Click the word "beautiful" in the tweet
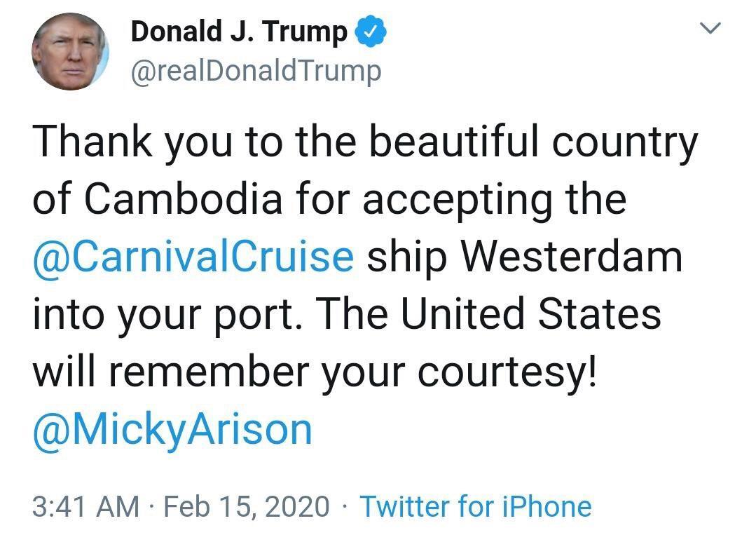 coord(460,142)
